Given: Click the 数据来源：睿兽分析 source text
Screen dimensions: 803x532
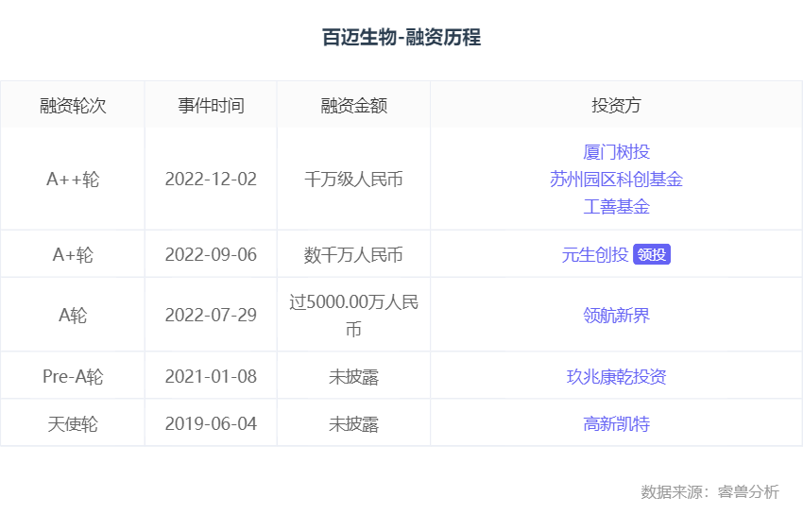Looking at the screenshot, I should tap(709, 492).
